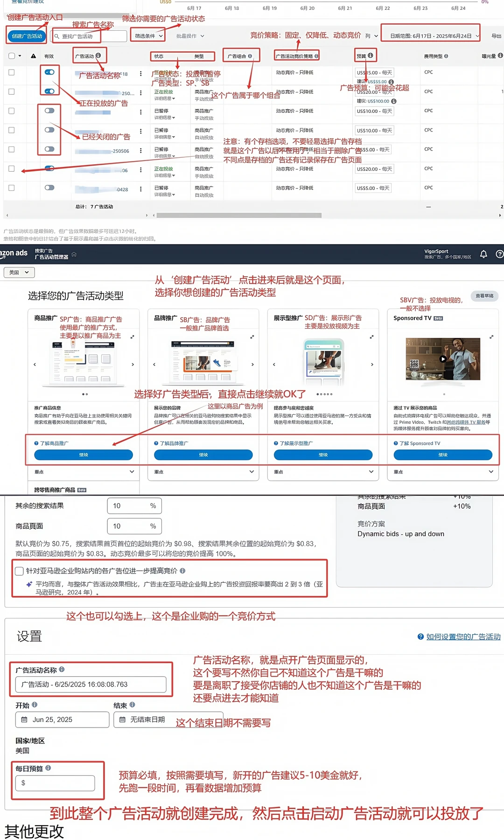Click 继续 under 商品推广
504x840 pixels.
pyautogui.click(x=84, y=455)
